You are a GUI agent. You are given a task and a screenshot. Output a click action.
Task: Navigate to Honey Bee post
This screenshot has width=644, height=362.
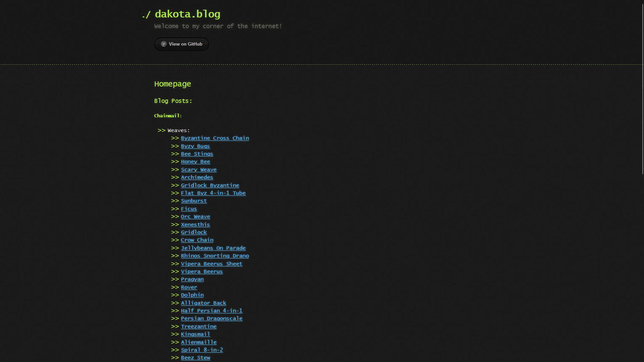pos(195,161)
